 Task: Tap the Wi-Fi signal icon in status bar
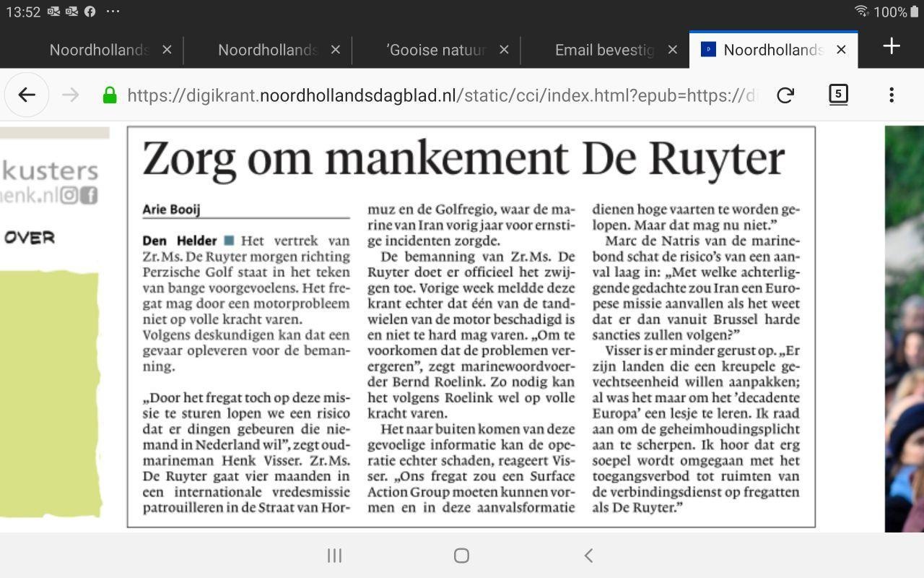click(x=861, y=12)
